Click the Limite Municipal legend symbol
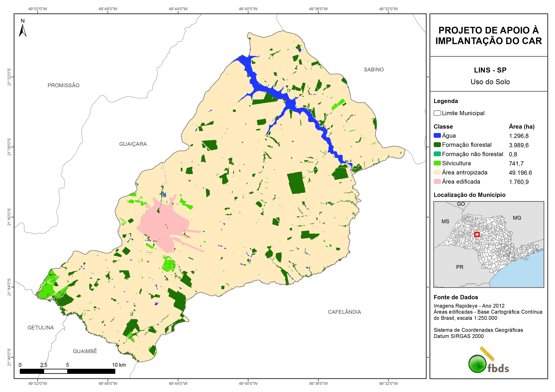Screen dimensions: 555x392 (437, 113)
